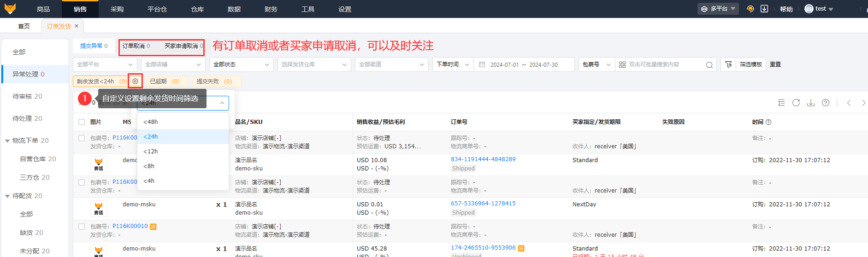This screenshot has width=868, height=257.
Task: Click the export download icon above the table
Action: (x=811, y=103)
